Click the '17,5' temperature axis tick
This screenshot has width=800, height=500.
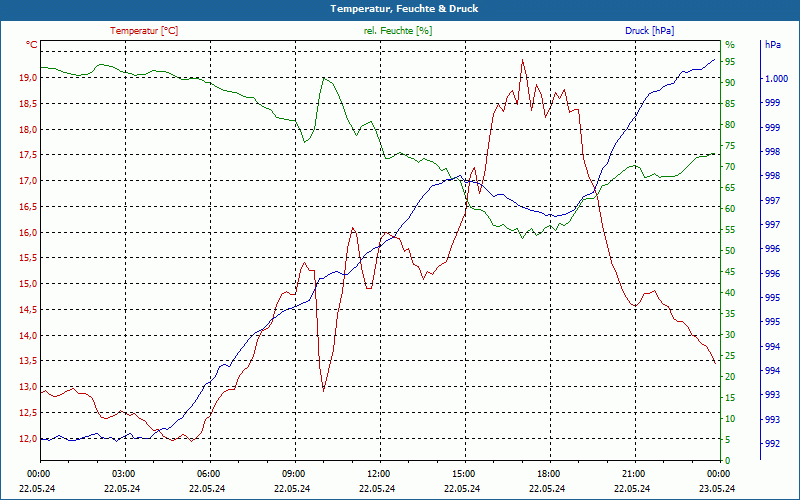(28, 155)
